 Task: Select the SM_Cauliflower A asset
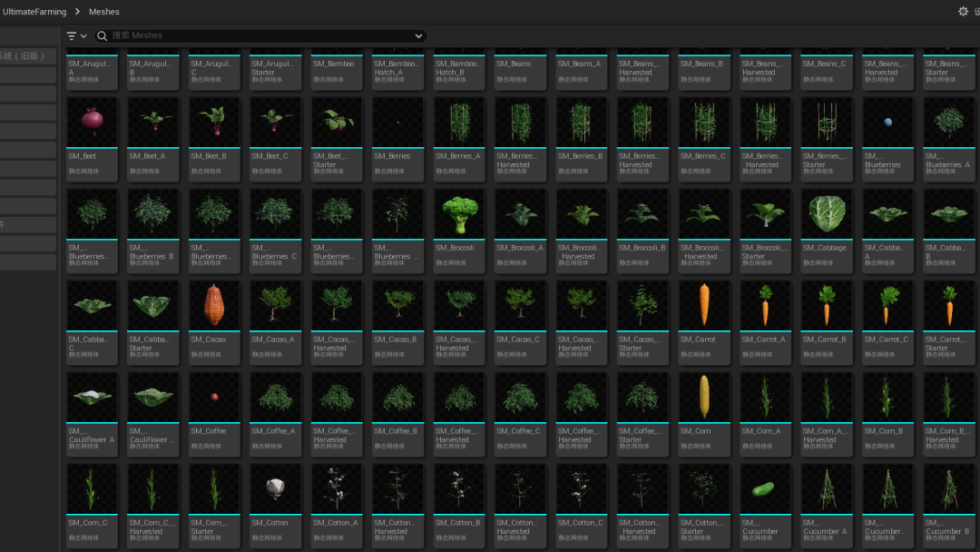(x=92, y=415)
